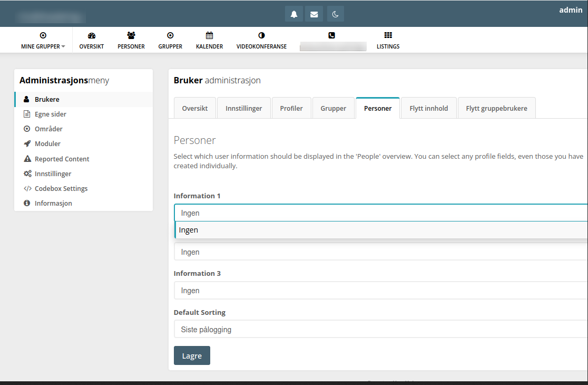Switch to the Flytt innhold tab
This screenshot has width=588, height=385.
click(x=428, y=108)
